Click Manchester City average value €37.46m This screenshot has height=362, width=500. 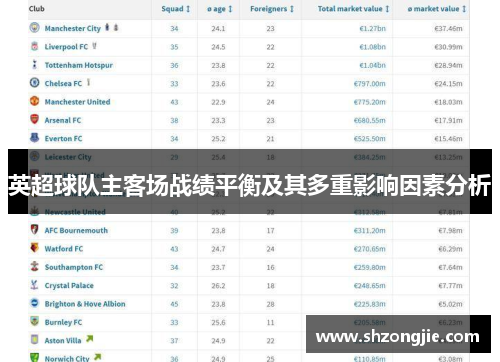(448, 29)
